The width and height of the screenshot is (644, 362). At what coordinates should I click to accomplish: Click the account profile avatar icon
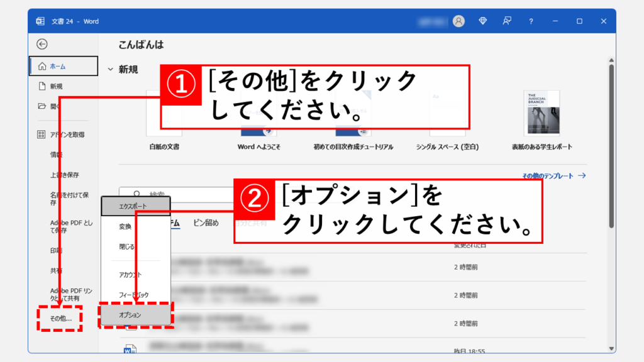coord(458,21)
